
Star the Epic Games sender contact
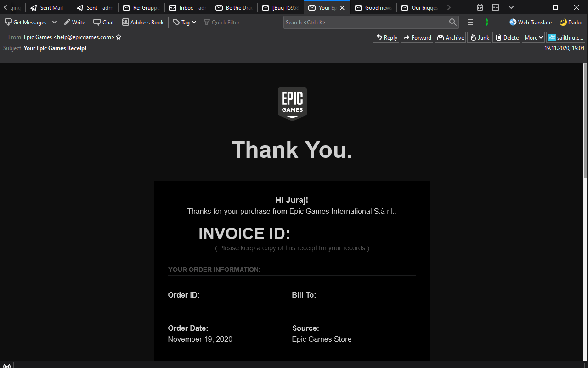click(x=119, y=37)
